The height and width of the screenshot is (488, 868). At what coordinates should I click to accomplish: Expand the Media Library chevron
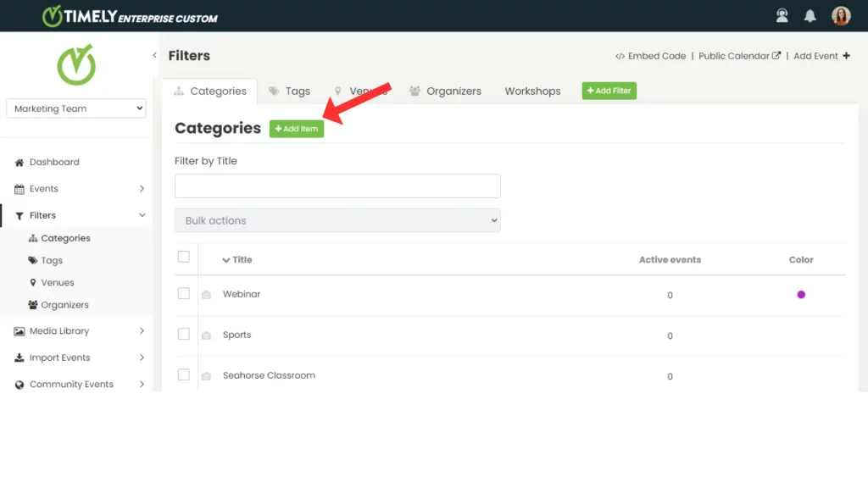click(x=142, y=331)
